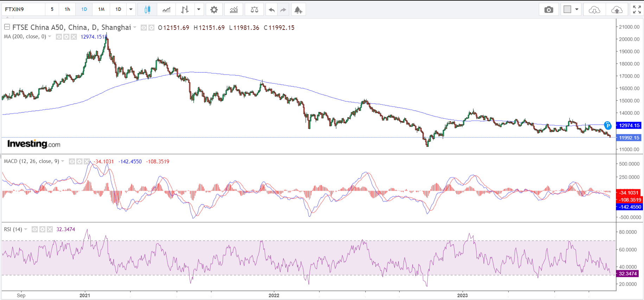
Task: Hide the MACD indicator using its eye icon
Action: click(x=72, y=161)
